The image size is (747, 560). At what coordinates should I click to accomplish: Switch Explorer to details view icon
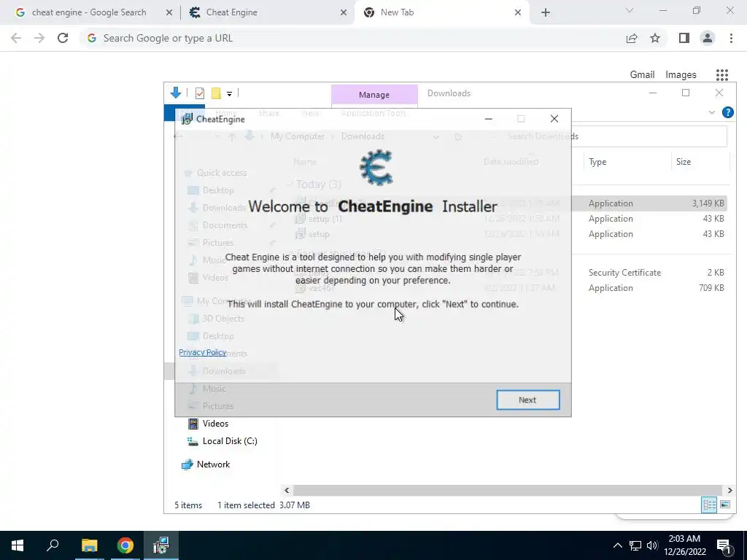point(709,505)
